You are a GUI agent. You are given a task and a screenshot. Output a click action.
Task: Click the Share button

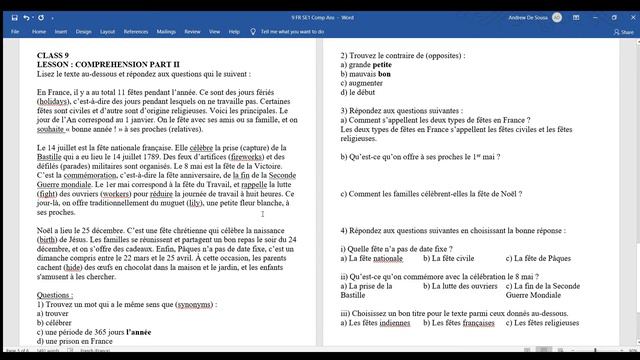(x=624, y=32)
